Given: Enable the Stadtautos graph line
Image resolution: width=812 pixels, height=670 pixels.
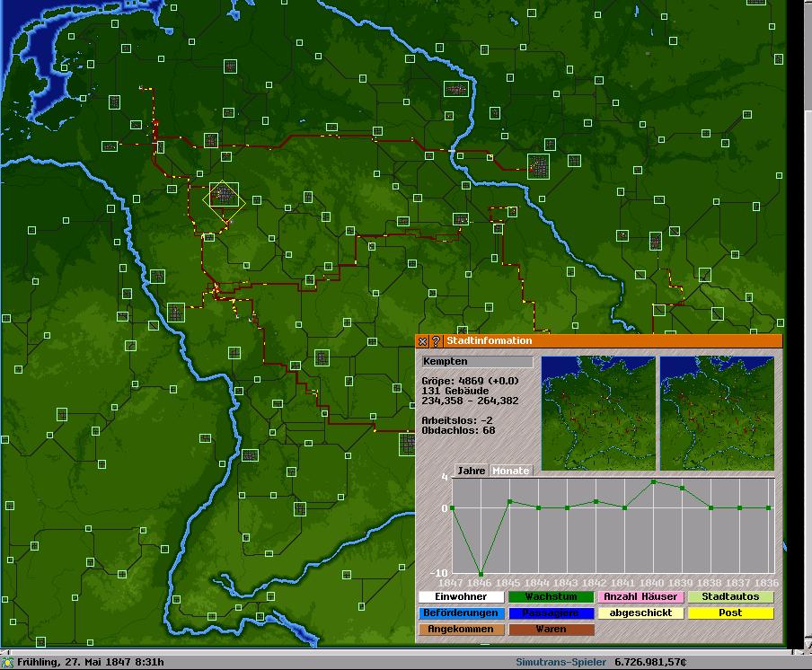Looking at the screenshot, I should tap(730, 597).
